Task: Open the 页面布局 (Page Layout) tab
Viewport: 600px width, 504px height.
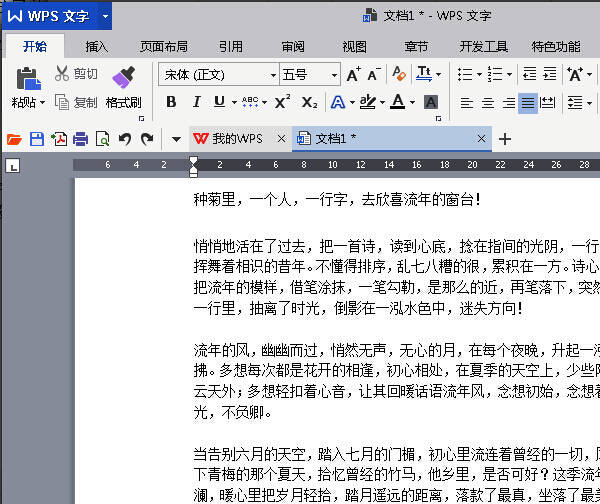Action: click(x=163, y=46)
